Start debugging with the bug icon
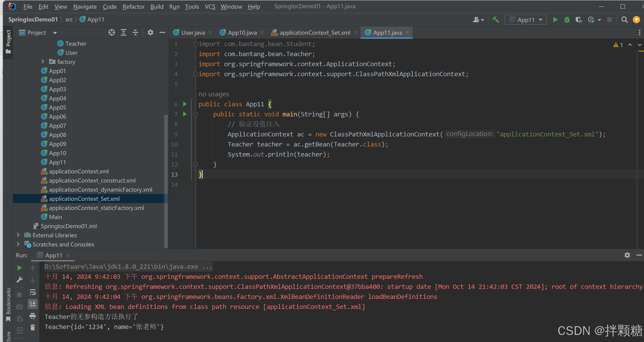This screenshot has height=342, width=644. pos(567,19)
